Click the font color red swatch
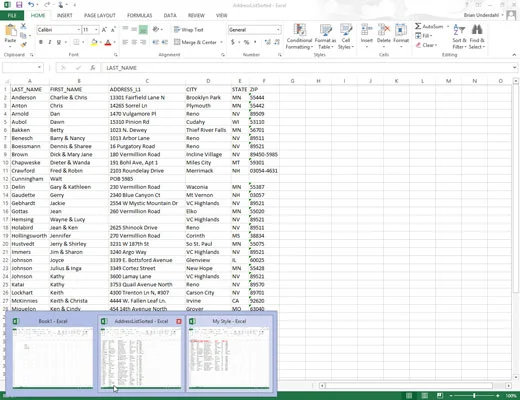 pyautogui.click(x=108, y=42)
